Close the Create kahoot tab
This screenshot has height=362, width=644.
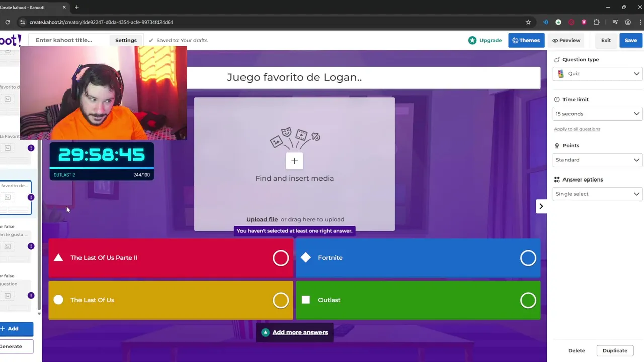point(64,7)
